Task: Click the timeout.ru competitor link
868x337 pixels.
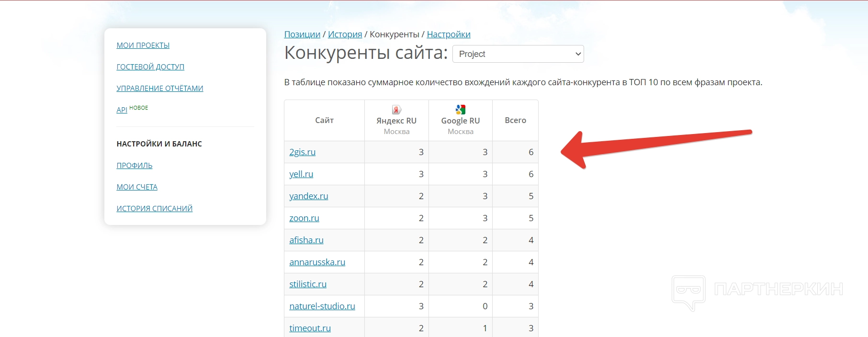Action: pyautogui.click(x=310, y=328)
